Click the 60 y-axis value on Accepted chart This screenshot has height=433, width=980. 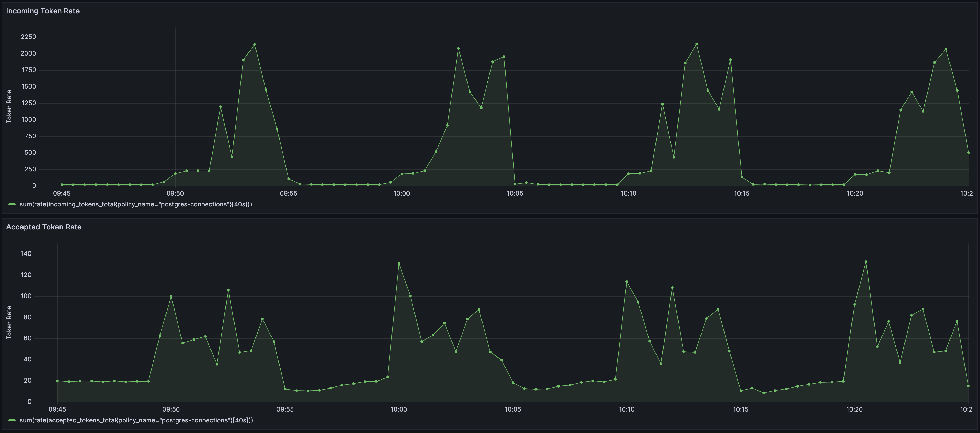(27, 338)
